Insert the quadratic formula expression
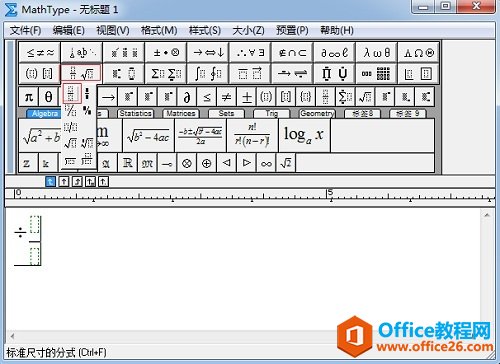 [200, 136]
